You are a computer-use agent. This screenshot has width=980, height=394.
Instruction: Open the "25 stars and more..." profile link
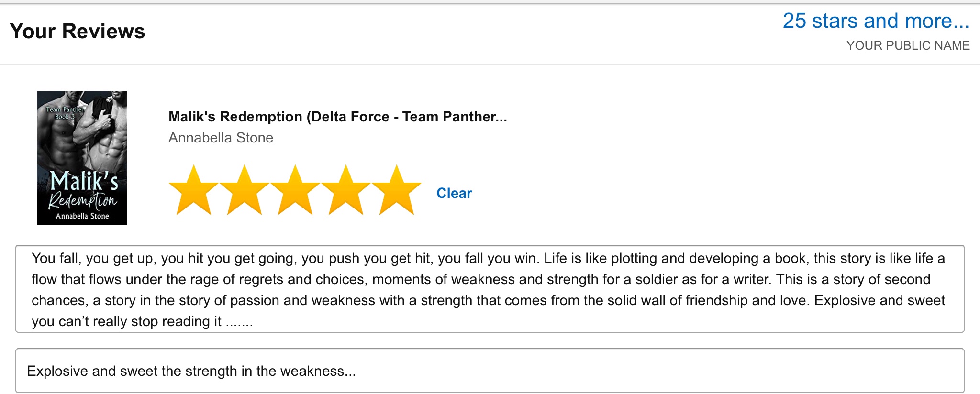876,21
